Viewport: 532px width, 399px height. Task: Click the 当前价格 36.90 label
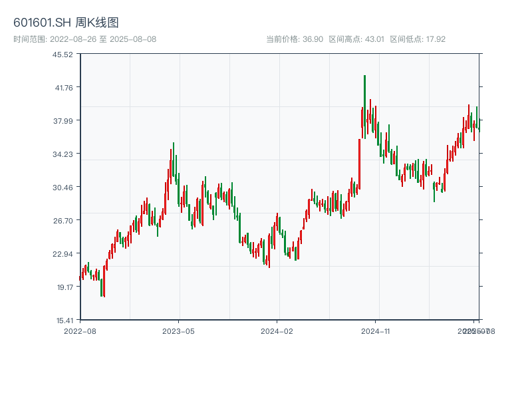(295, 39)
